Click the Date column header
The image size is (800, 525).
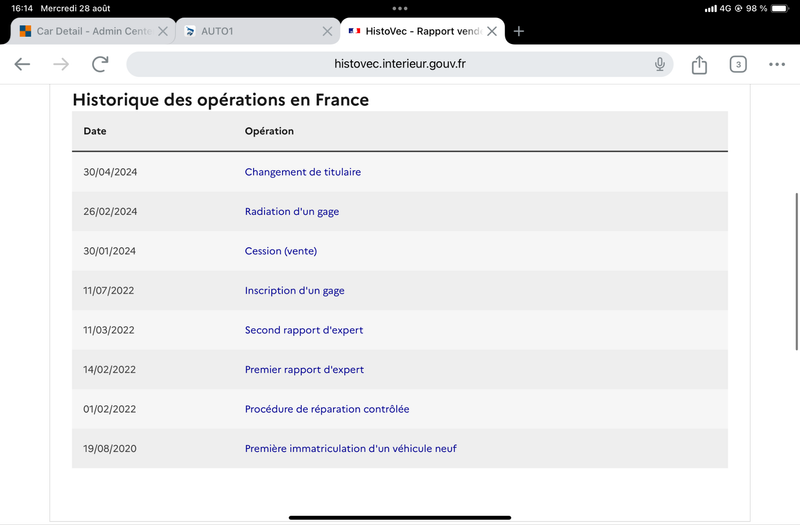(95, 131)
